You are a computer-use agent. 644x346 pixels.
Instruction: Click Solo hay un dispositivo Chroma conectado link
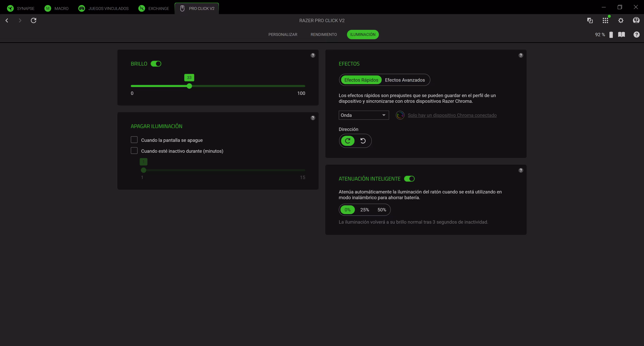click(452, 115)
